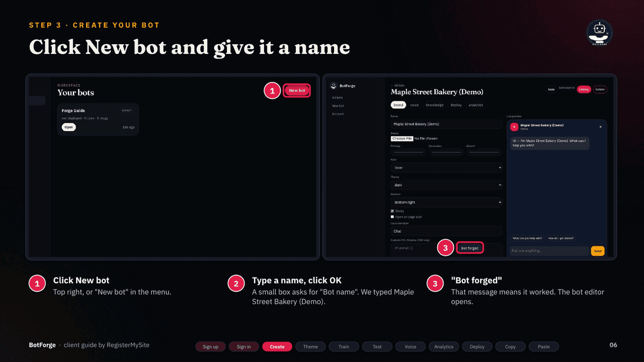Open the knowledge tab in the bot editor
The image size is (644, 362).
[435, 105]
